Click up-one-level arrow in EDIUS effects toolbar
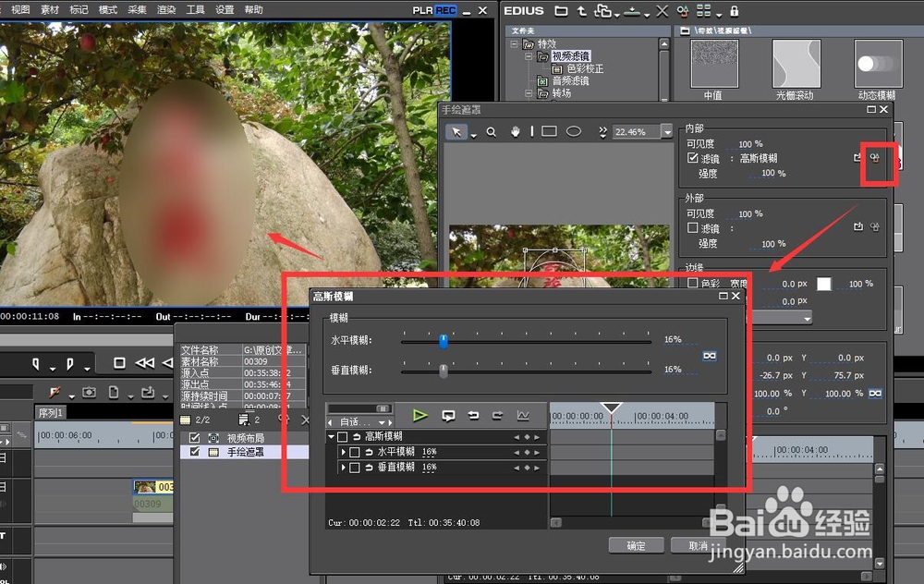The image size is (924, 584). [581, 10]
